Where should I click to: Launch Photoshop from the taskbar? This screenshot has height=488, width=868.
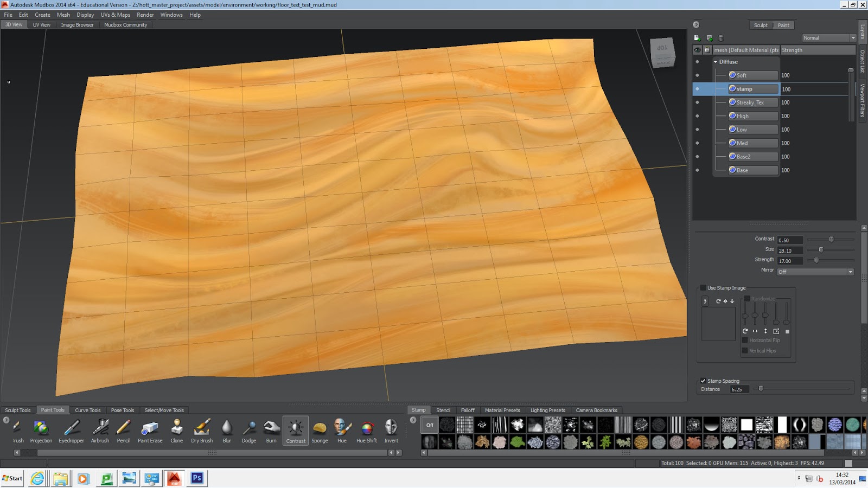pyautogui.click(x=197, y=478)
